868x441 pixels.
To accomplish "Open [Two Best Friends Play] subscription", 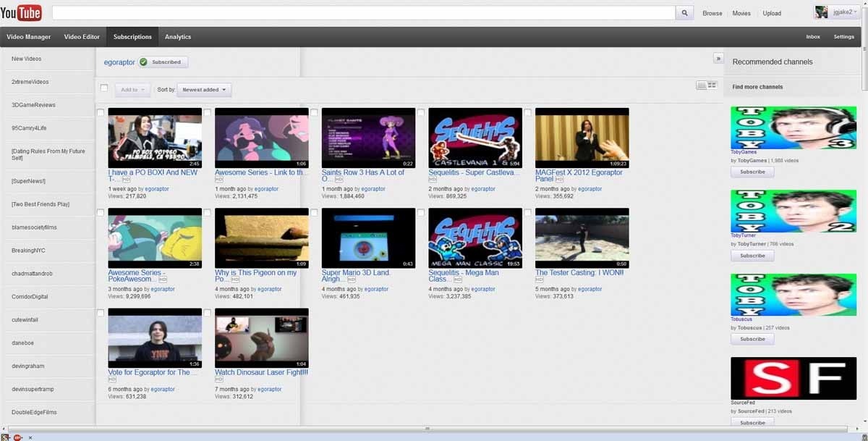I will coord(41,204).
